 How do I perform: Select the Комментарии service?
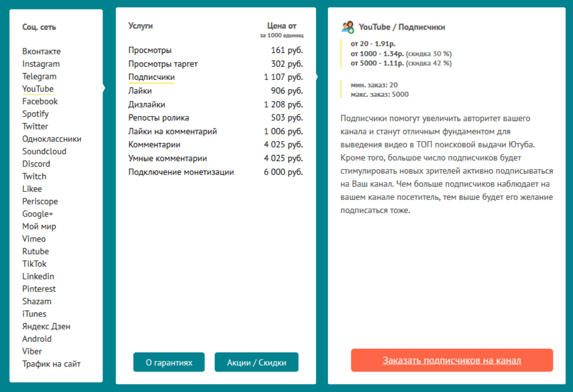[x=154, y=144]
